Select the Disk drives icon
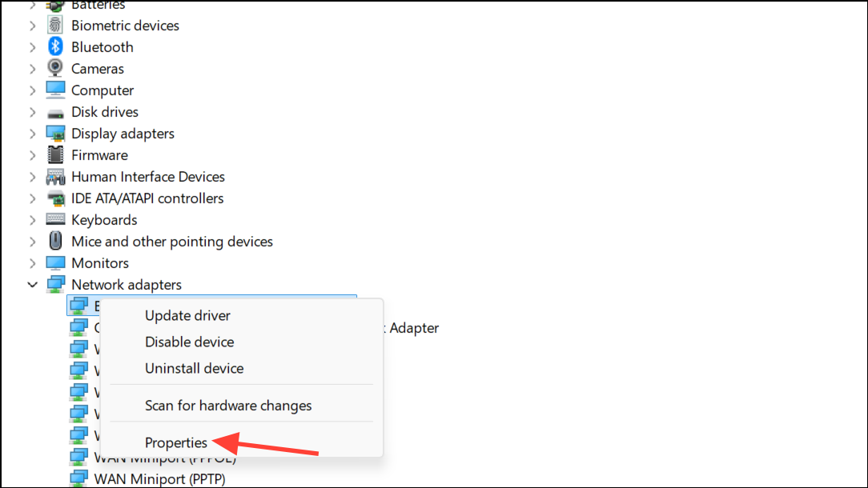The image size is (868, 488). [x=54, y=113]
